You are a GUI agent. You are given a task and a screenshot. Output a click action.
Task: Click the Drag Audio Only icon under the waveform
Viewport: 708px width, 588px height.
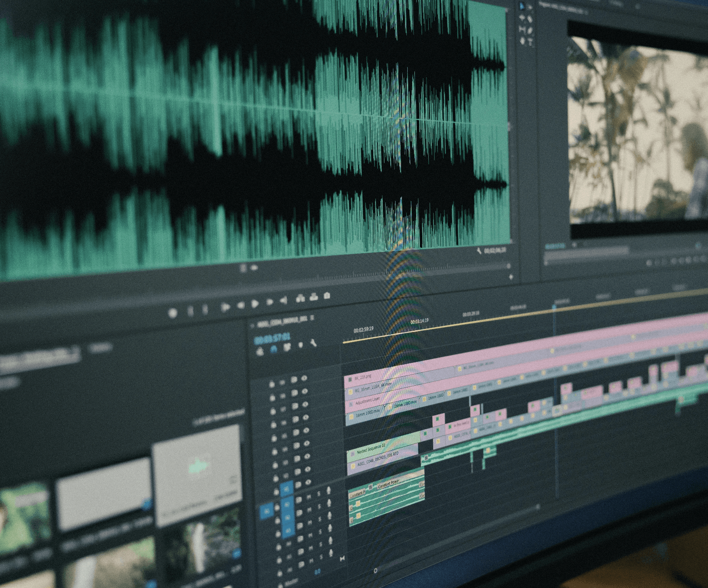click(x=254, y=268)
